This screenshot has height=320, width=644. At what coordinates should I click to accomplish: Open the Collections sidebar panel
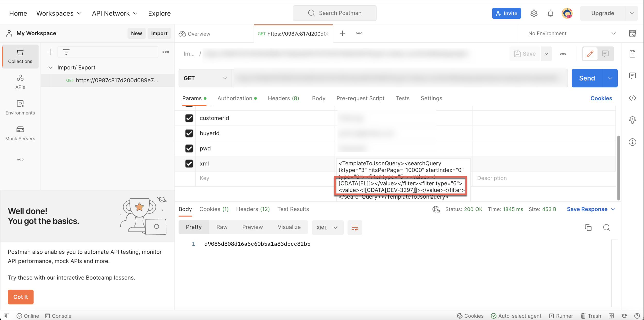20,56
